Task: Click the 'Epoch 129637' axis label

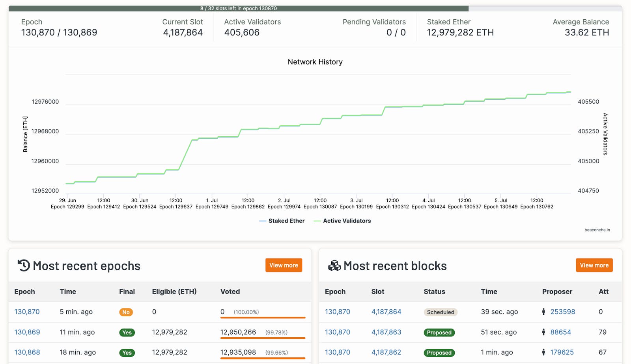Action: (176, 207)
